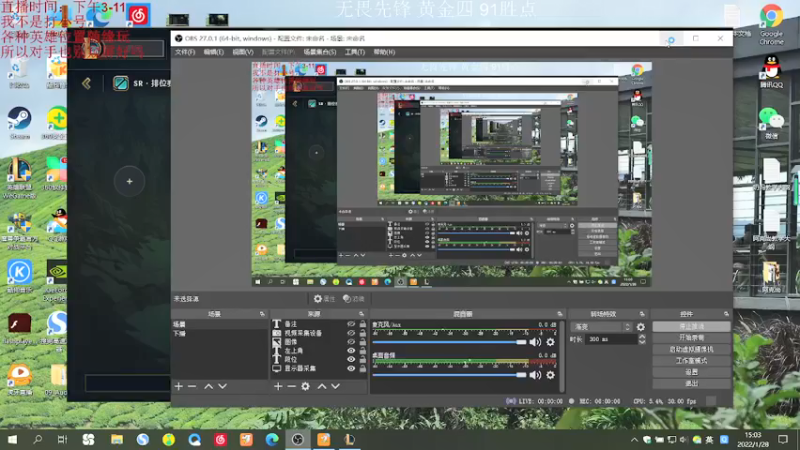Toggle visibility of 备注 source

[351, 324]
